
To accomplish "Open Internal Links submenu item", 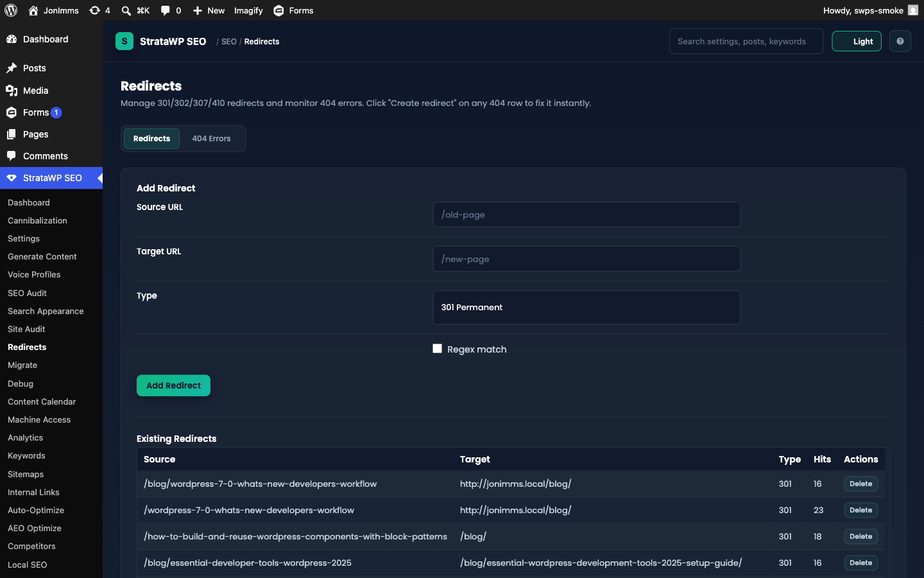I will pos(33,492).
